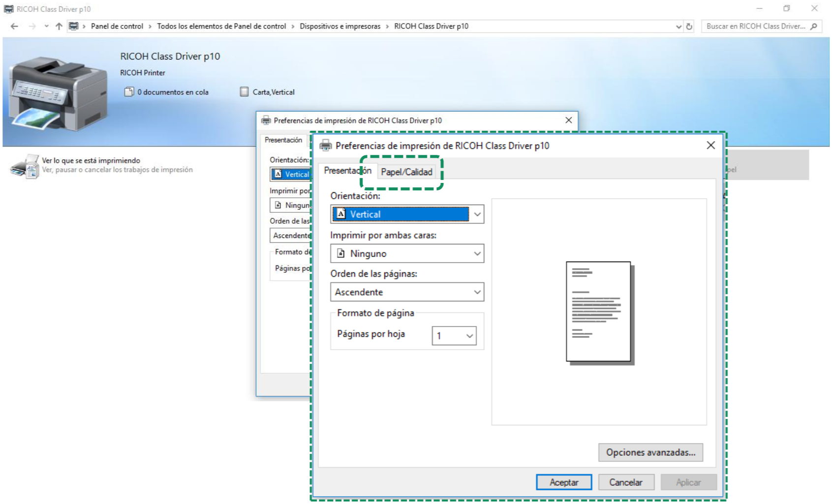Click the RICOH Printer subtitle text
The image size is (832, 504).
tap(143, 73)
